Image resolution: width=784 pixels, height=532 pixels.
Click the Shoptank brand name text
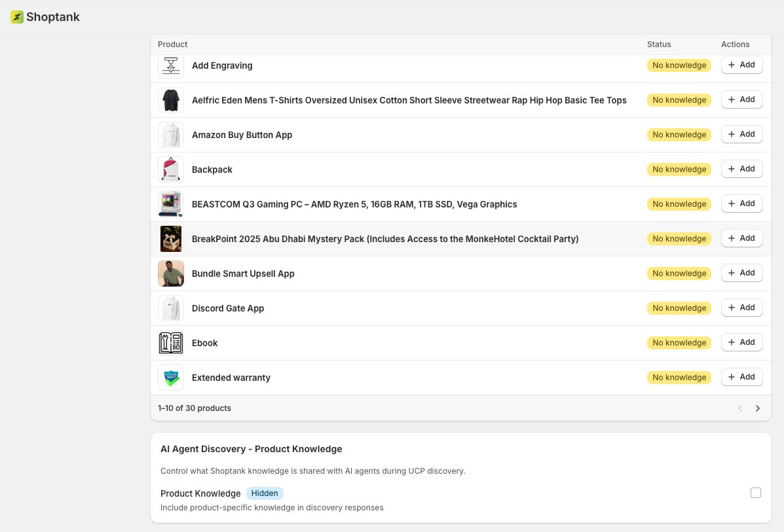click(53, 17)
